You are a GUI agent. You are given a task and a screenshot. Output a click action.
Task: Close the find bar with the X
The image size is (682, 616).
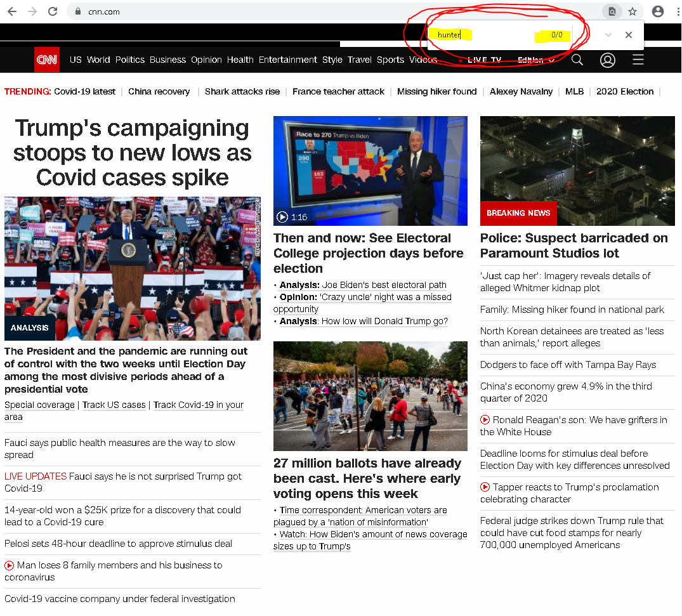(629, 35)
